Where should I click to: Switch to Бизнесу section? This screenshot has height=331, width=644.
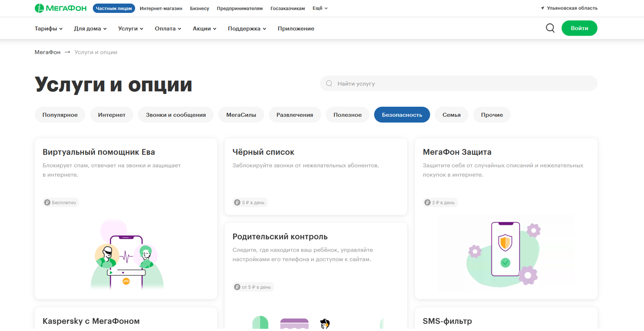pos(200,8)
